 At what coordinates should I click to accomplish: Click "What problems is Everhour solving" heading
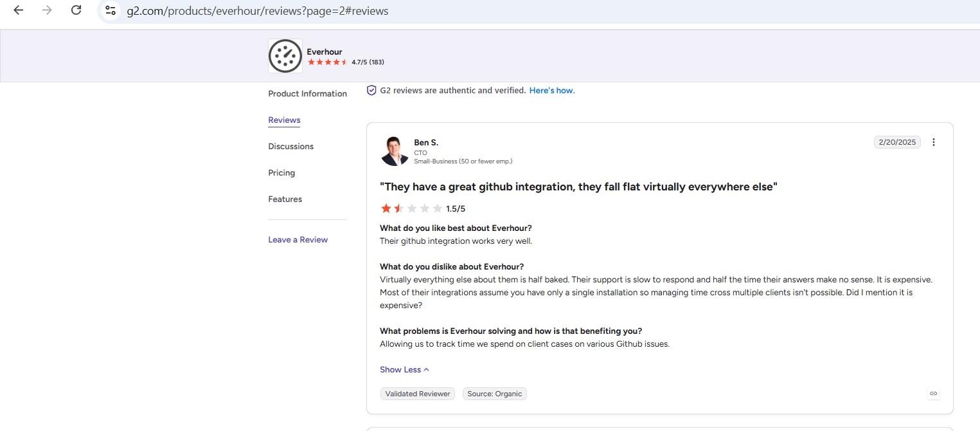511,331
